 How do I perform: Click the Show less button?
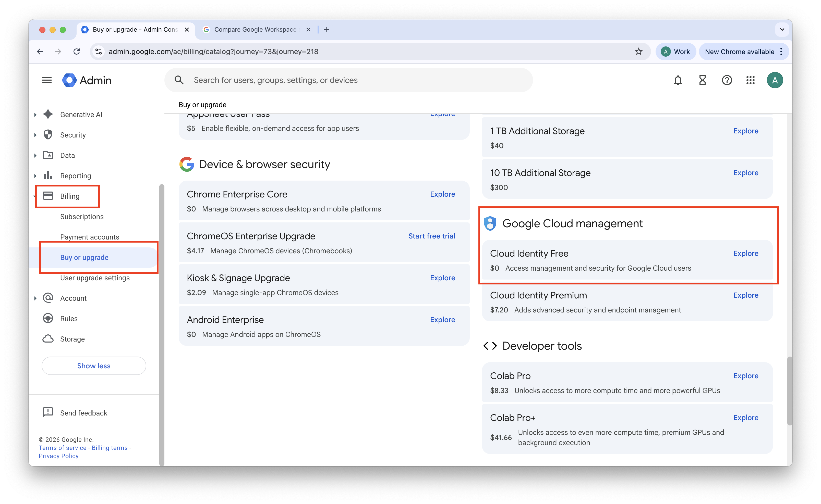click(94, 366)
